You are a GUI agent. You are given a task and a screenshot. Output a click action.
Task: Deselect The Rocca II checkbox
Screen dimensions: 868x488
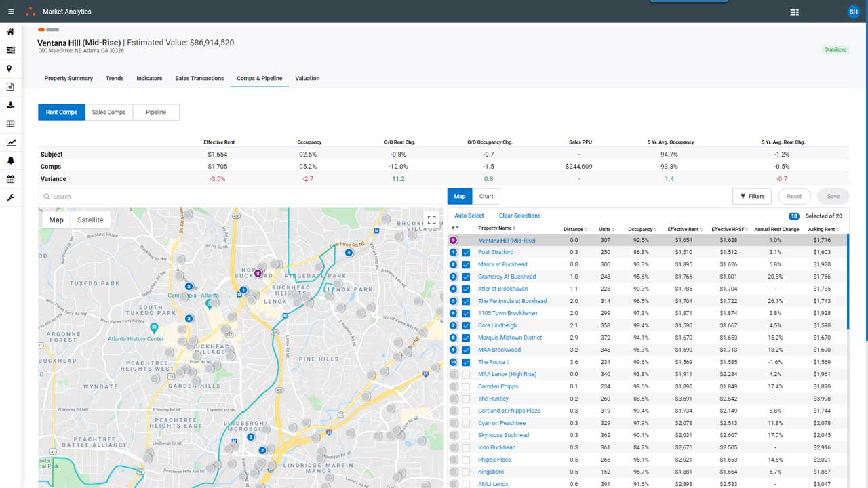click(466, 362)
